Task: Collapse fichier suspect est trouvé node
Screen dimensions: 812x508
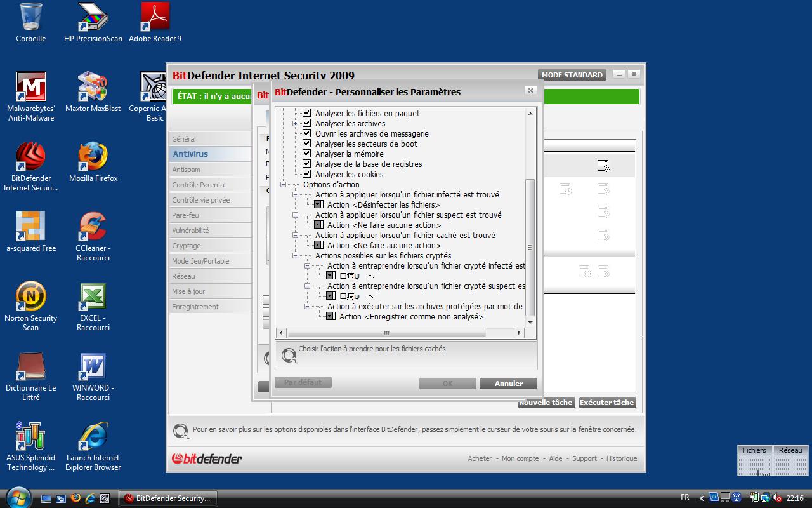Action: [x=296, y=215]
